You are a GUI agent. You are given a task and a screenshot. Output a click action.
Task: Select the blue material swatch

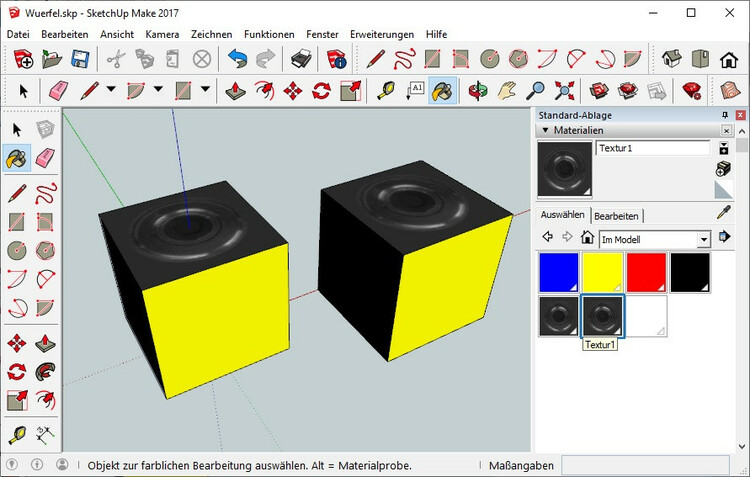pos(559,272)
